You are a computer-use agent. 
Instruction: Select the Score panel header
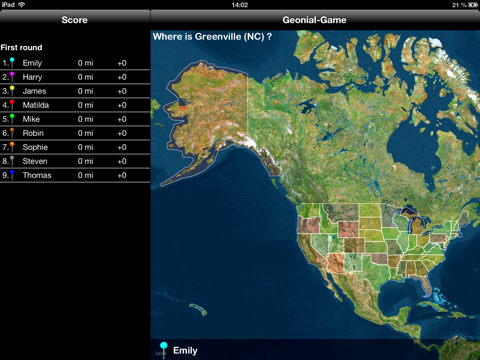pos(75,20)
